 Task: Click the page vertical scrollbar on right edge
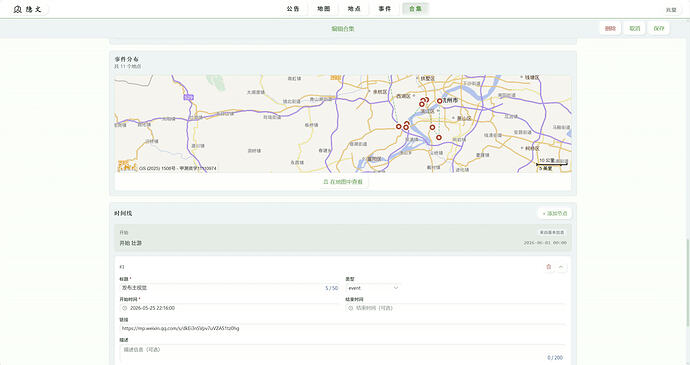click(x=688, y=282)
